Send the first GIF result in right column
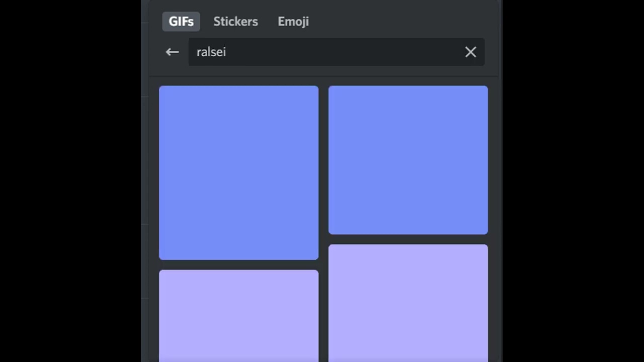 coord(408,160)
